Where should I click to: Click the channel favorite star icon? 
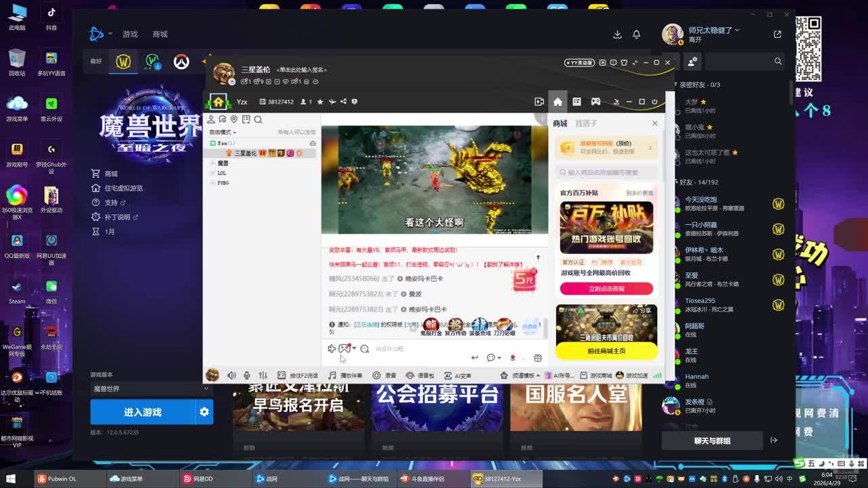point(321,102)
